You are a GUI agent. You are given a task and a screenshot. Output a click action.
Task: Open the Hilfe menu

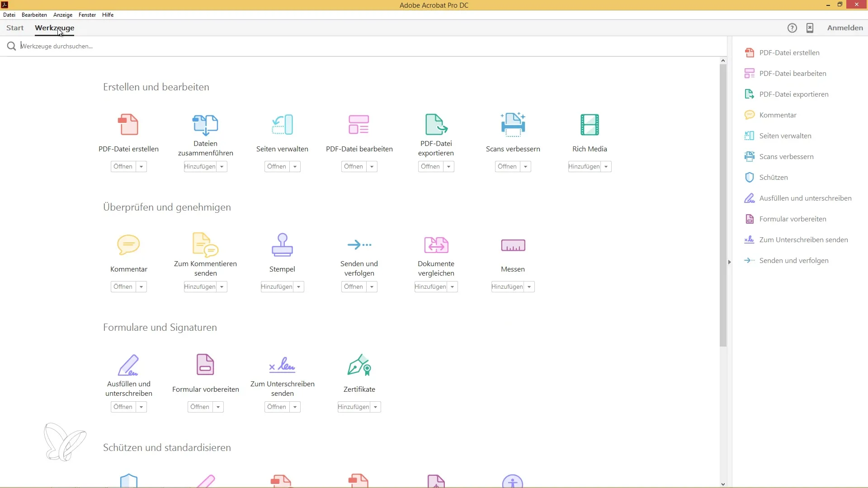[108, 15]
